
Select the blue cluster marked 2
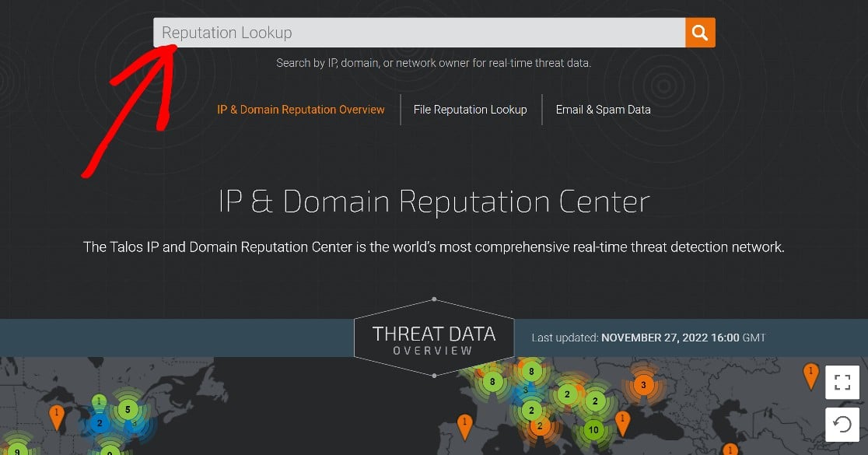100,423
